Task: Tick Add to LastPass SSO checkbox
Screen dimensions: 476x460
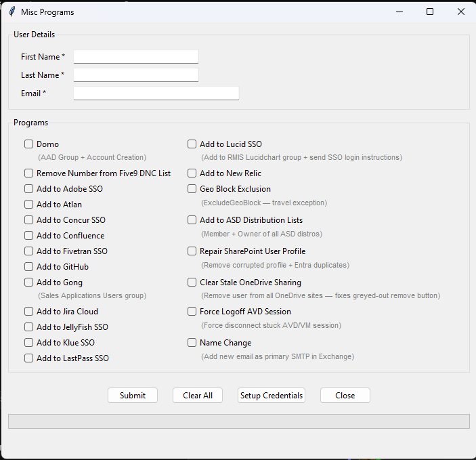Action: point(29,358)
